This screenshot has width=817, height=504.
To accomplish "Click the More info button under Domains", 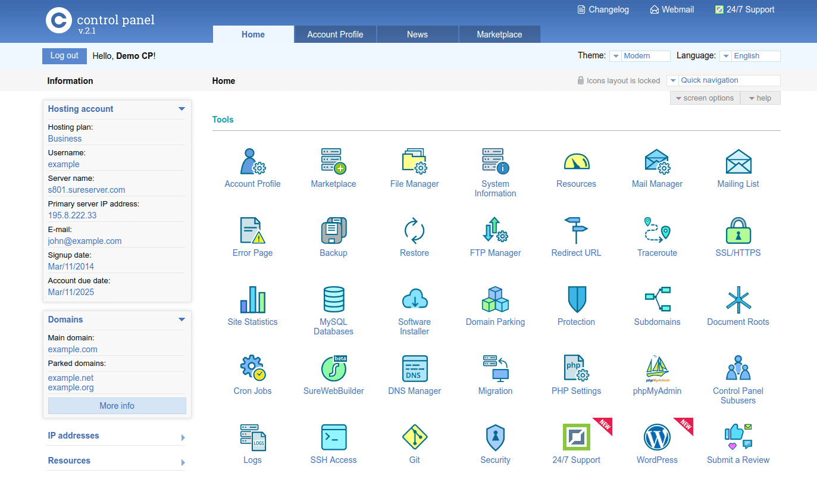I will point(117,406).
